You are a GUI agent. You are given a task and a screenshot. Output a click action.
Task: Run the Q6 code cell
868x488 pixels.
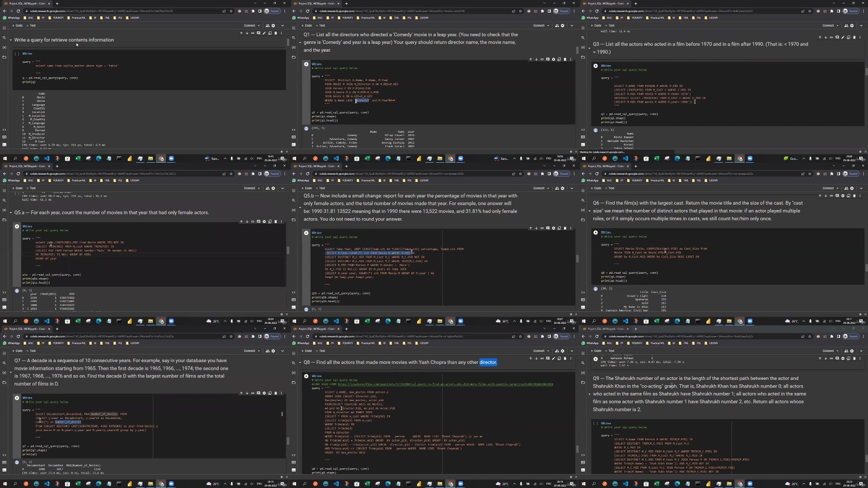point(596,232)
